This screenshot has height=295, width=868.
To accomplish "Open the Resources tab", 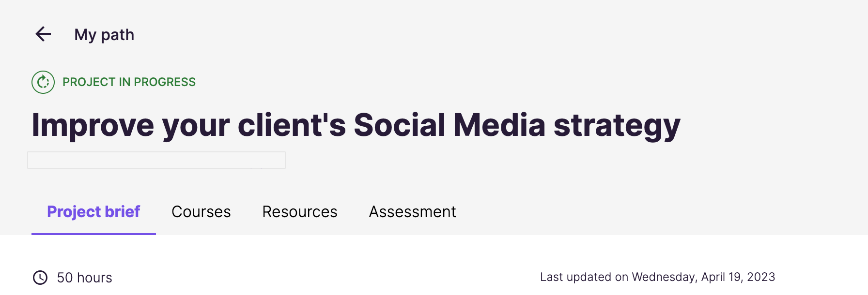I will 299,211.
